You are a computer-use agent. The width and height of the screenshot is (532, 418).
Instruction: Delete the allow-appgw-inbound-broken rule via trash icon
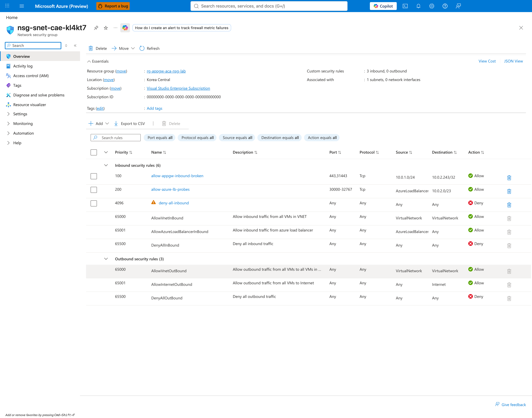(509, 178)
